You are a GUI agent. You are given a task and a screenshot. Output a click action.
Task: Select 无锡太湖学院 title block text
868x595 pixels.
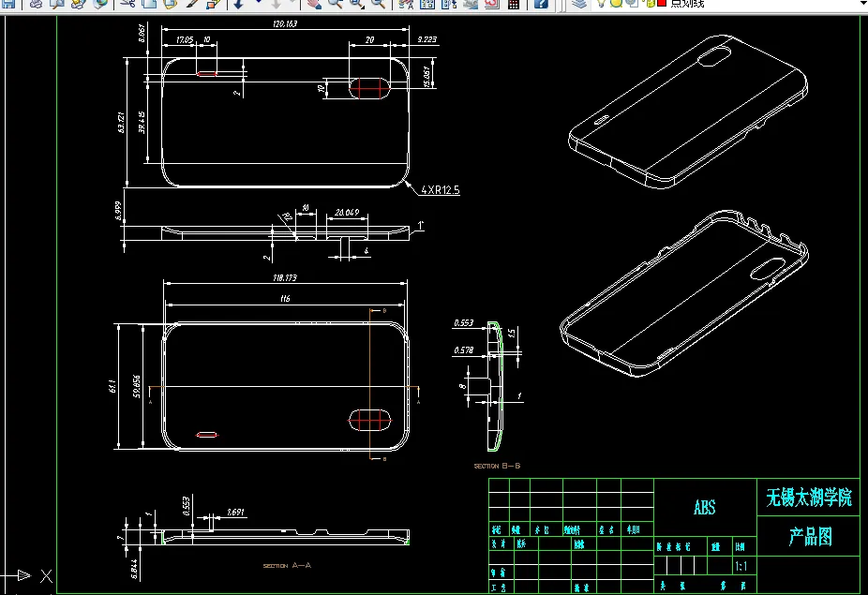pyautogui.click(x=809, y=497)
